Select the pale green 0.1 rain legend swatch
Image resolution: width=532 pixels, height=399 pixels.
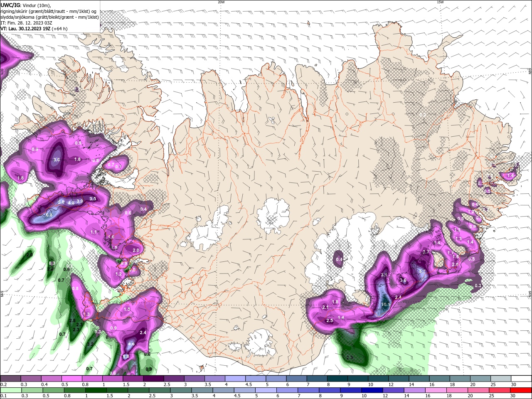click(x=10, y=390)
